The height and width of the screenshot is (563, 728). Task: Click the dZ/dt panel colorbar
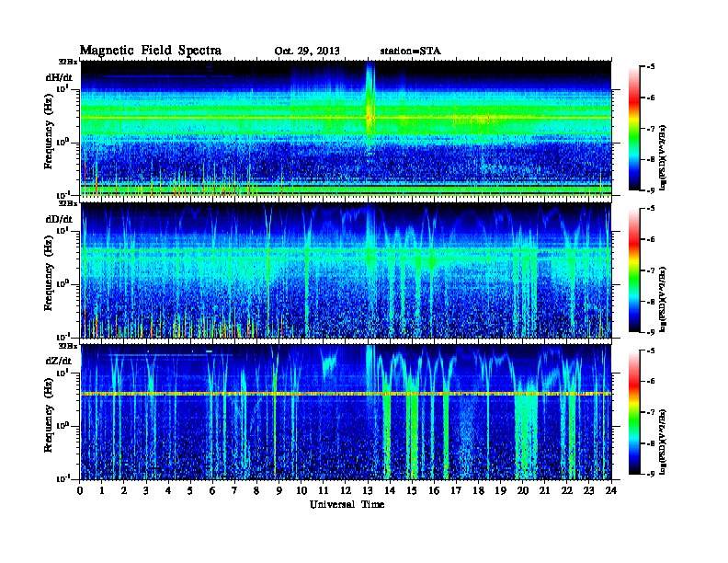pos(634,412)
